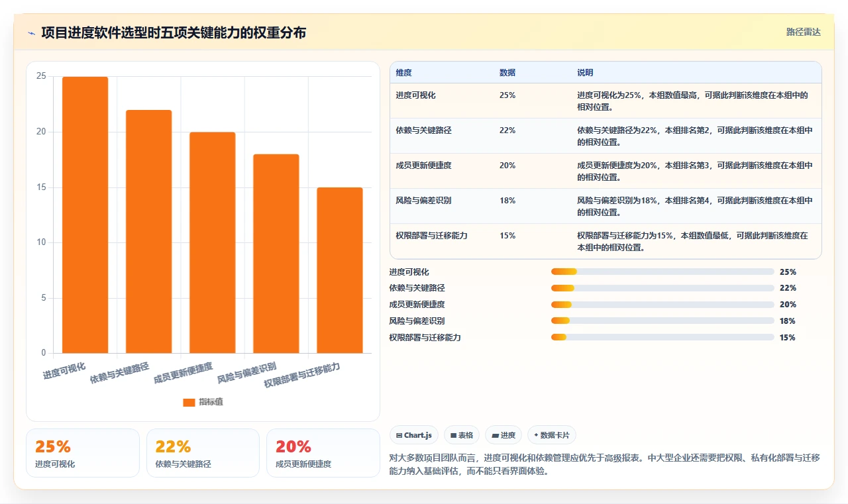Click the chart bar for 成员更新便捷度
The width and height of the screenshot is (848, 504).
[212, 243]
